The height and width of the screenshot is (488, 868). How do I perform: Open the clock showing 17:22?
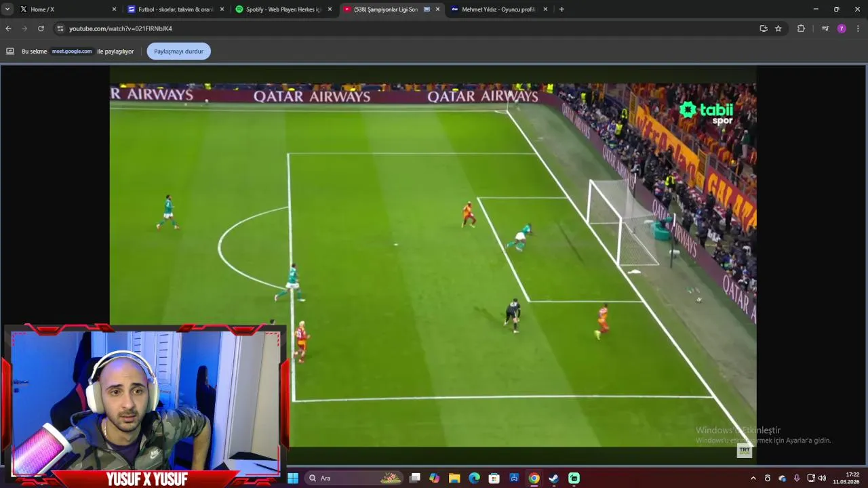point(846,478)
